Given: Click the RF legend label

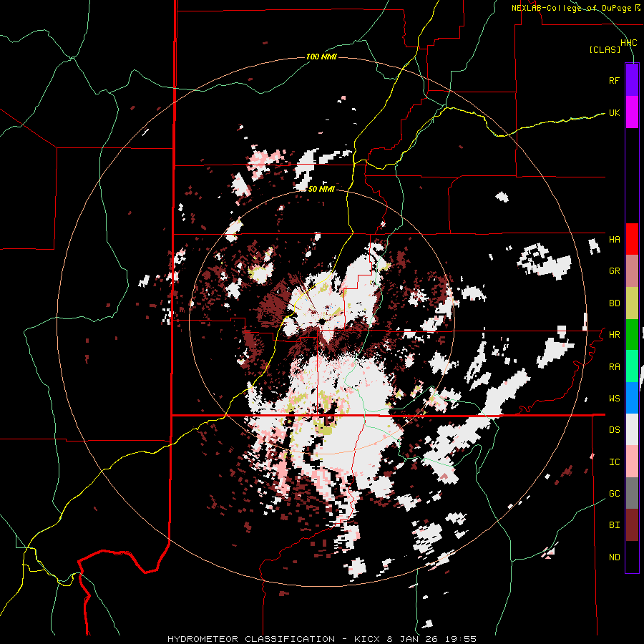Looking at the screenshot, I should [614, 80].
